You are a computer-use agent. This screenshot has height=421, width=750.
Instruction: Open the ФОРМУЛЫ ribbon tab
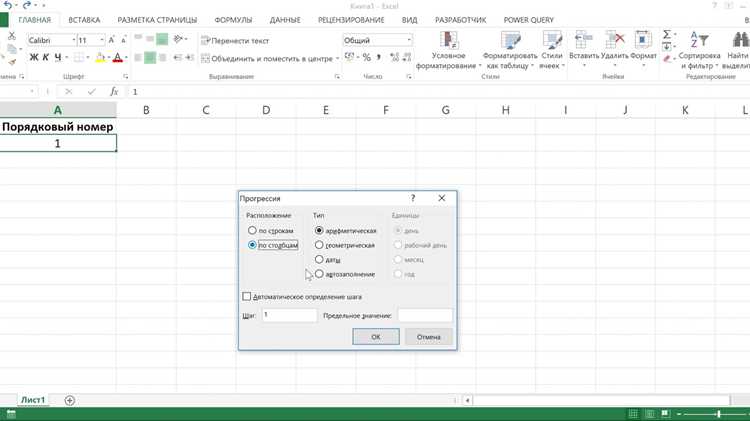[x=233, y=20]
